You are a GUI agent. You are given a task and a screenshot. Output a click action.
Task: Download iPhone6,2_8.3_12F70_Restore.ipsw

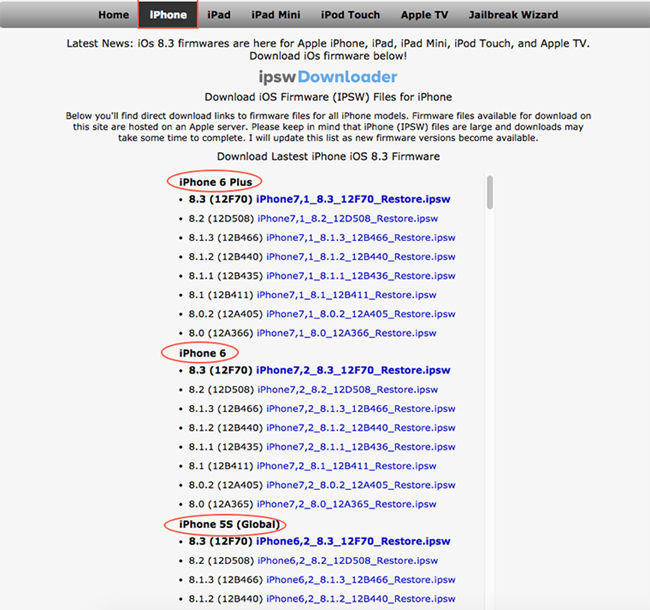(353, 542)
